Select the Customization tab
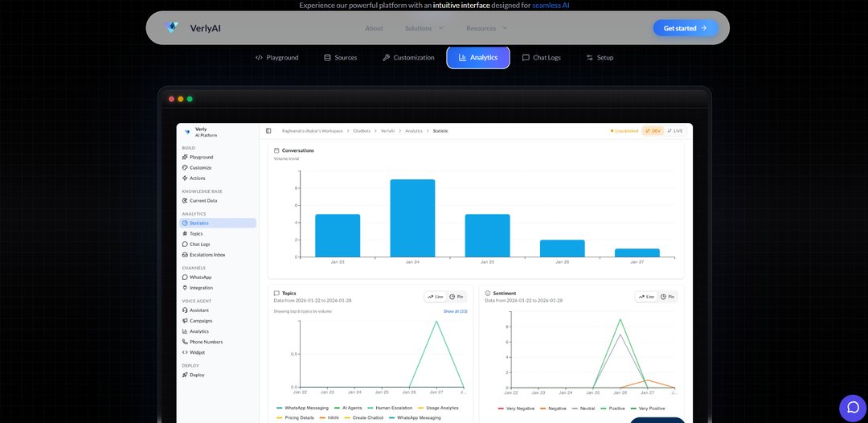 tap(408, 58)
